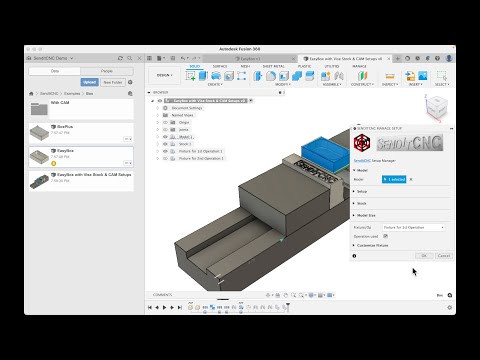This screenshot has height=360, width=480.
Task: Expand Document Settings tree node
Action: pyautogui.click(x=158, y=108)
